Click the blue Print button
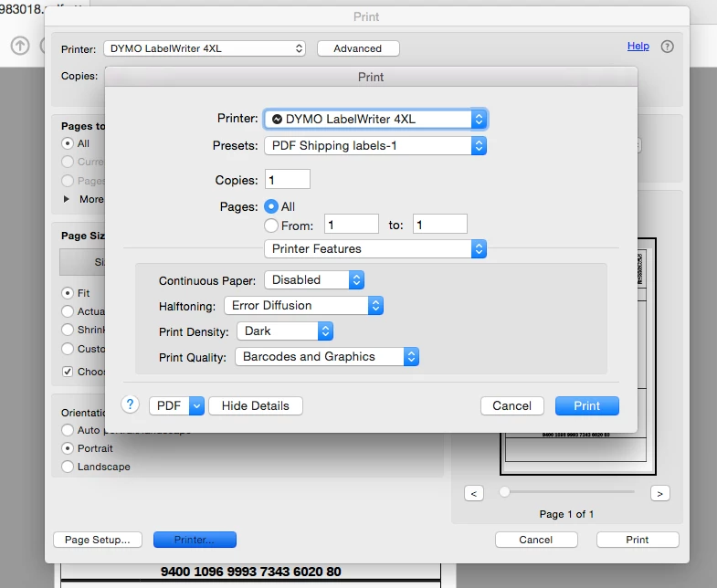This screenshot has height=588, width=717. point(587,405)
